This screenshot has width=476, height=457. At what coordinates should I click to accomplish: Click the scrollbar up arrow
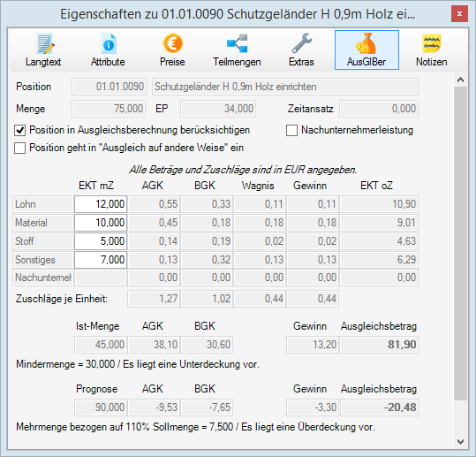click(460, 80)
